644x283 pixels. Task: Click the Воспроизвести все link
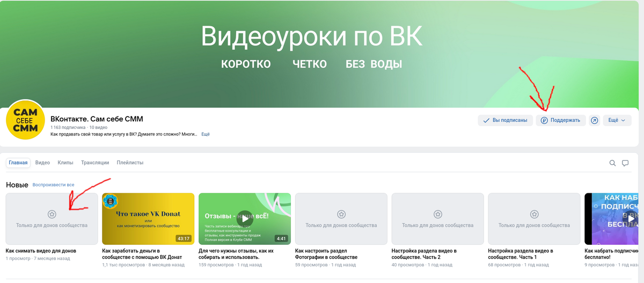[53, 185]
